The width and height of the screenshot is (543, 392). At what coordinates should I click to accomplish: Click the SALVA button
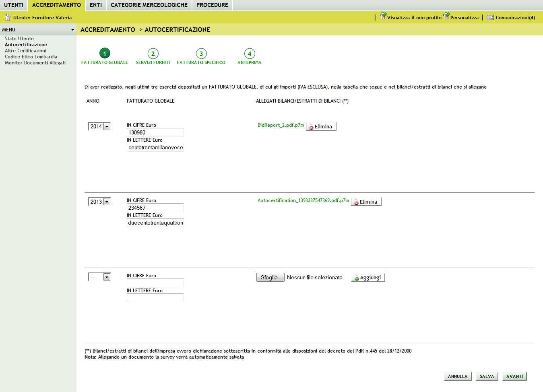(487, 376)
